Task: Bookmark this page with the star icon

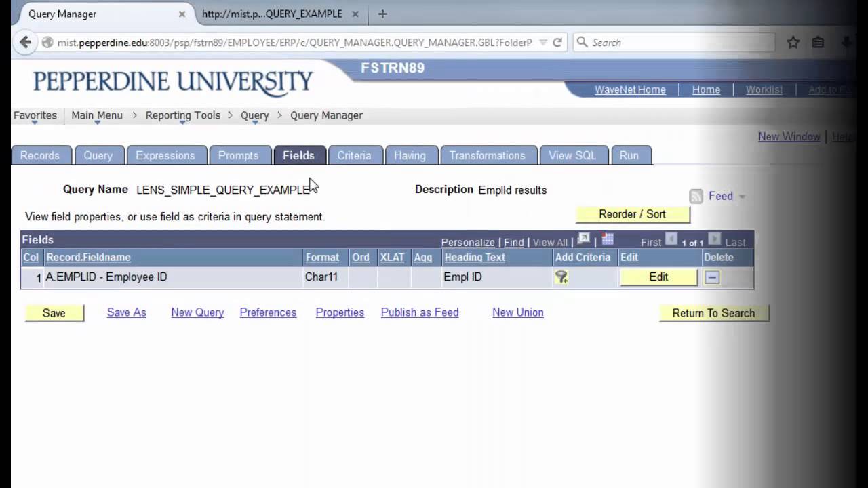Action: 793,42
